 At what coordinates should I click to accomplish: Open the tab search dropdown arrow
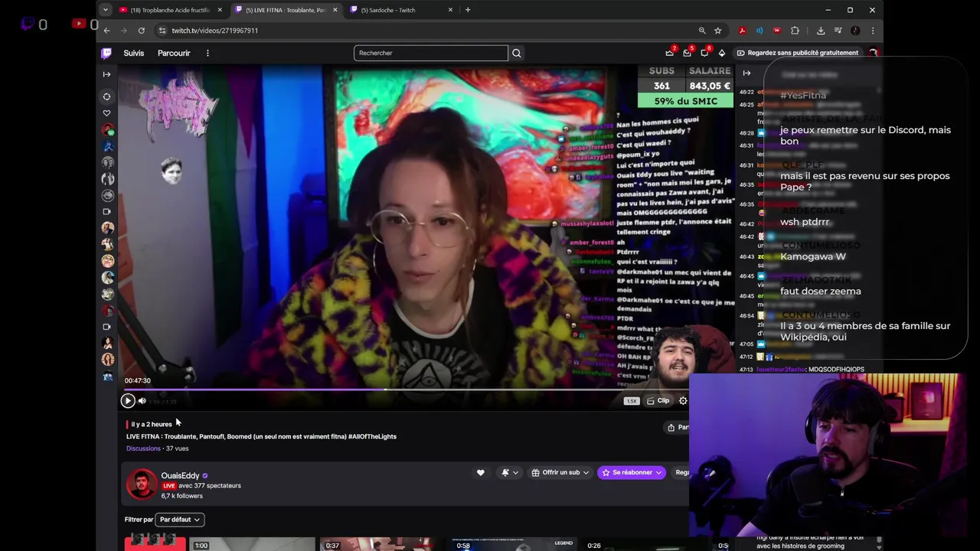coord(107,10)
